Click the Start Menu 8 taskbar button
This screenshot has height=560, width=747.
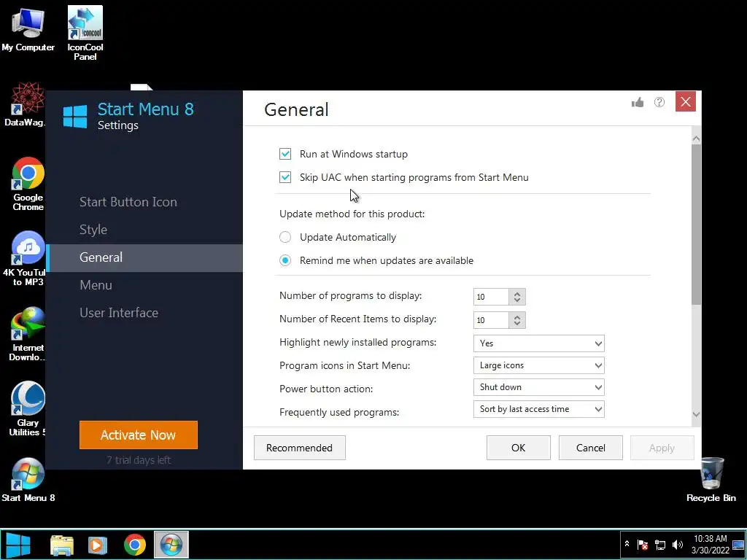click(171, 545)
